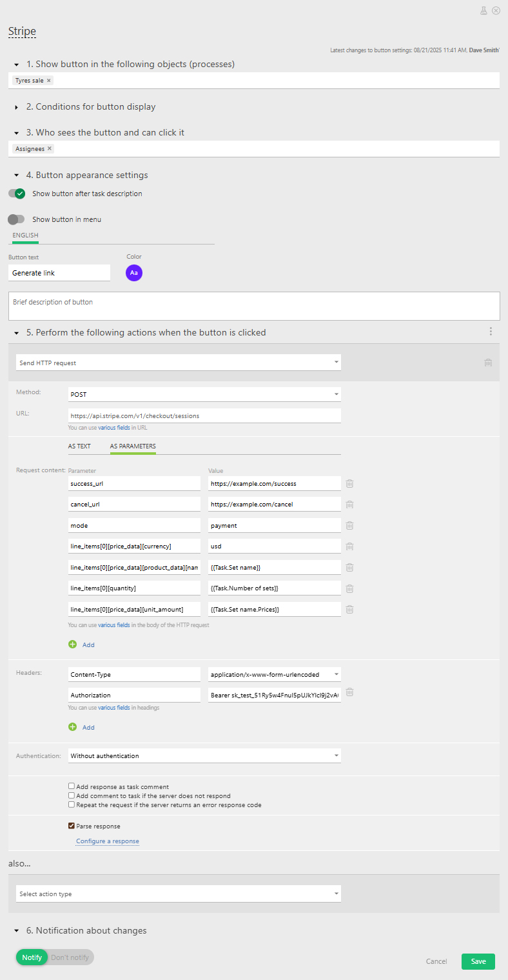
Task: Collapse section 1 Show button in objects
Action: tap(17, 65)
